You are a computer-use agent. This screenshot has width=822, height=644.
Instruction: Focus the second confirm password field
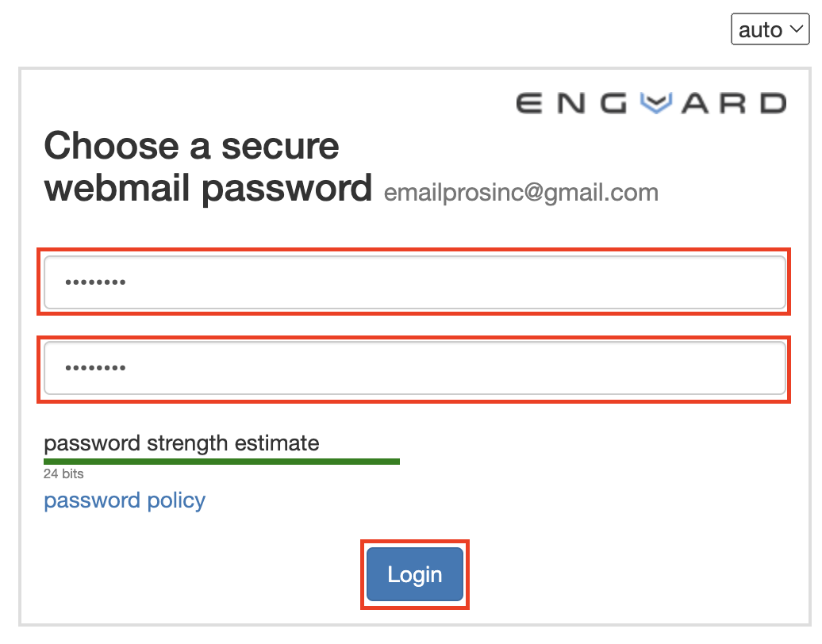click(x=415, y=367)
